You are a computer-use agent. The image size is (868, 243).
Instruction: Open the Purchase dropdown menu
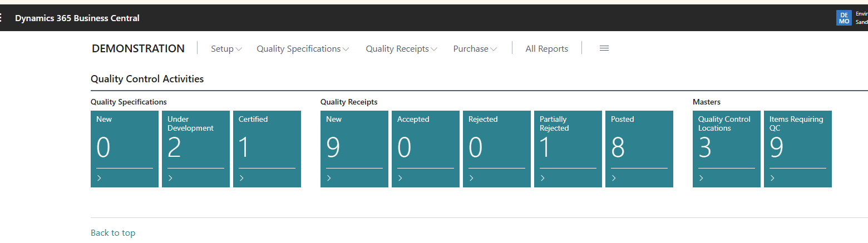pos(475,49)
